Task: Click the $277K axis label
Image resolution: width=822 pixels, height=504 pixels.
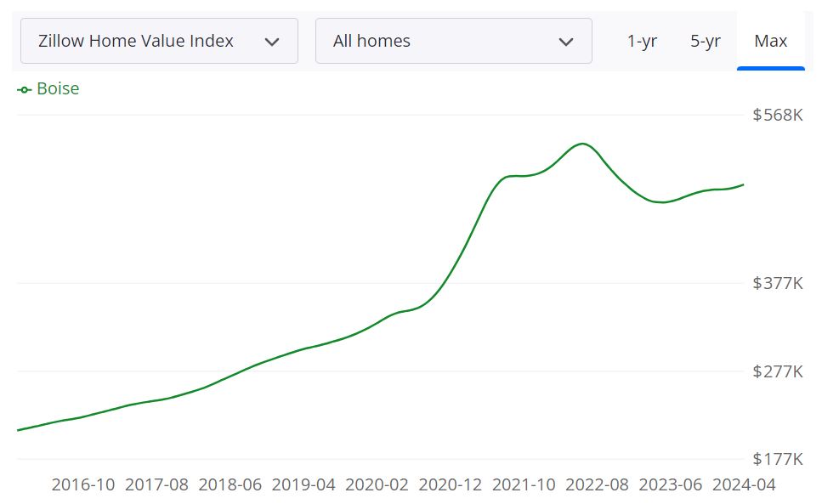Action: pyautogui.click(x=778, y=371)
